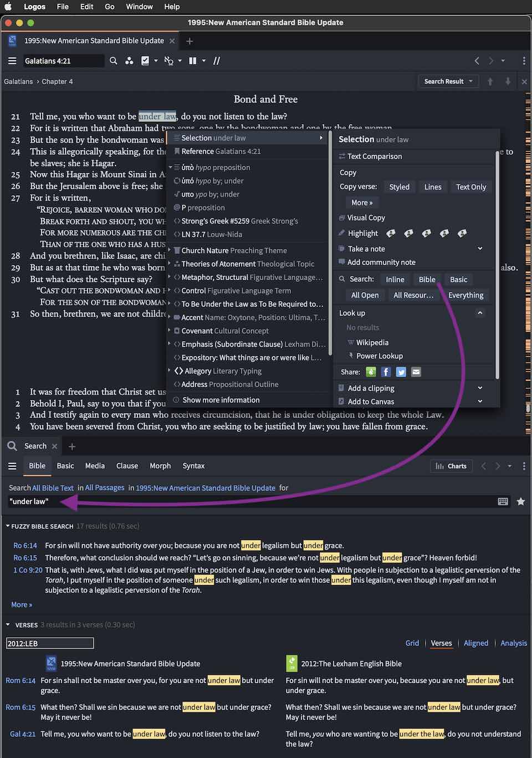Image resolution: width=532 pixels, height=758 pixels.
Task: Open the Search panel kebab menu
Action: [x=524, y=466]
